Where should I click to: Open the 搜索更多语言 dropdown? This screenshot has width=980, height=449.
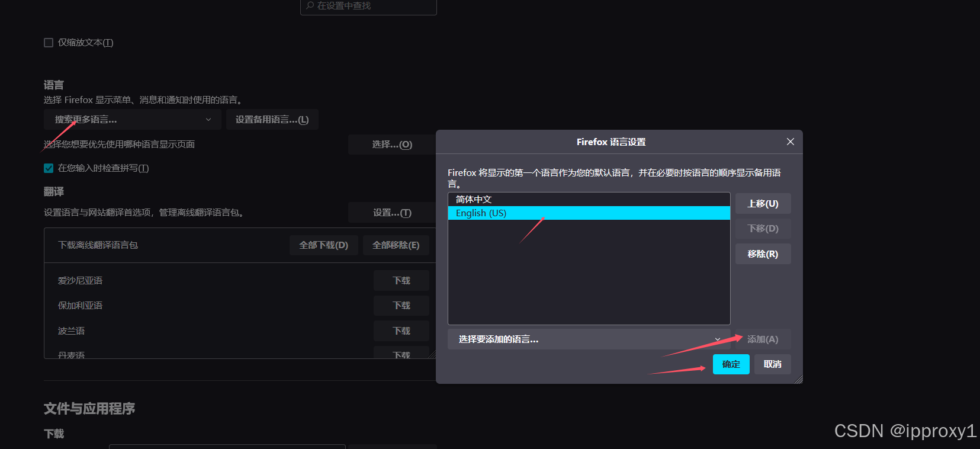(x=133, y=120)
